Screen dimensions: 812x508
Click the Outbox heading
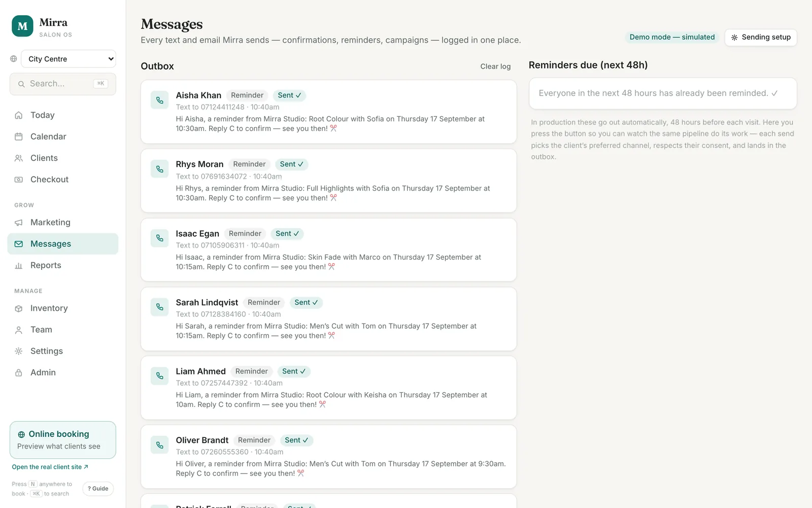[x=157, y=67]
